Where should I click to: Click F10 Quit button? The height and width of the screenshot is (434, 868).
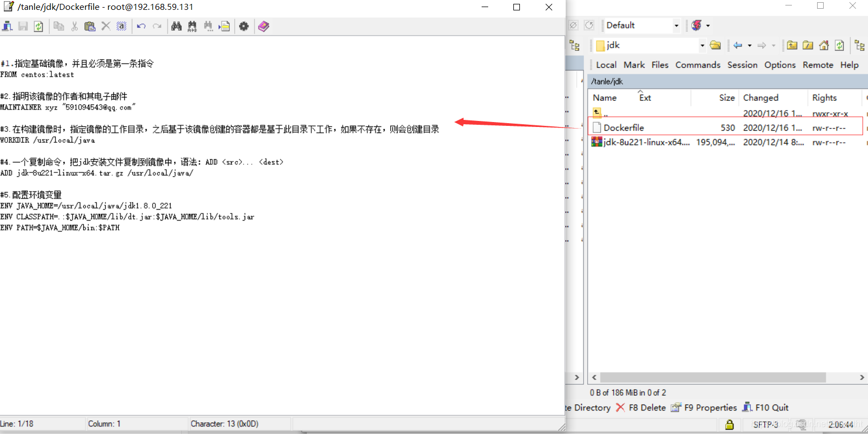765,408
